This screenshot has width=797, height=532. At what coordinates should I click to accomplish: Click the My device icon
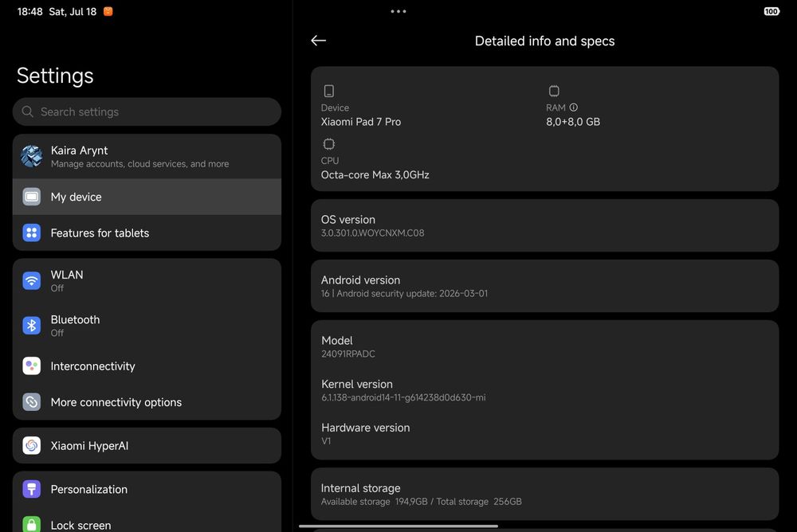click(x=32, y=197)
